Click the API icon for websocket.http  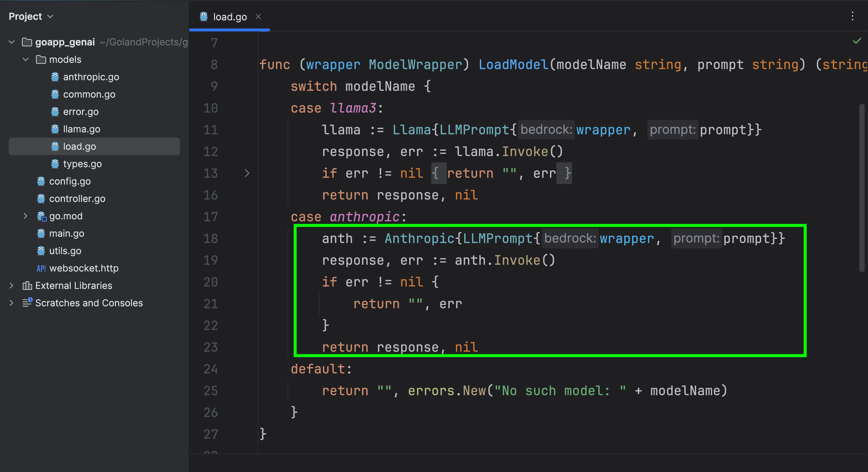click(x=41, y=268)
